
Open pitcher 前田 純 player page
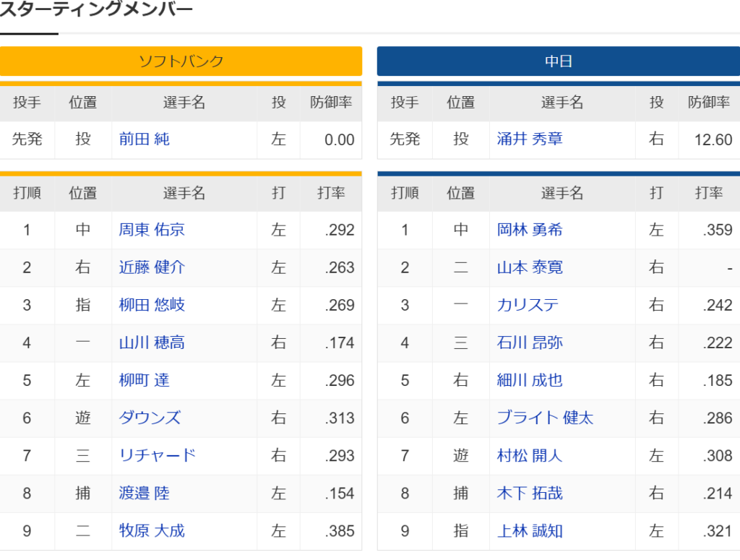144,139
